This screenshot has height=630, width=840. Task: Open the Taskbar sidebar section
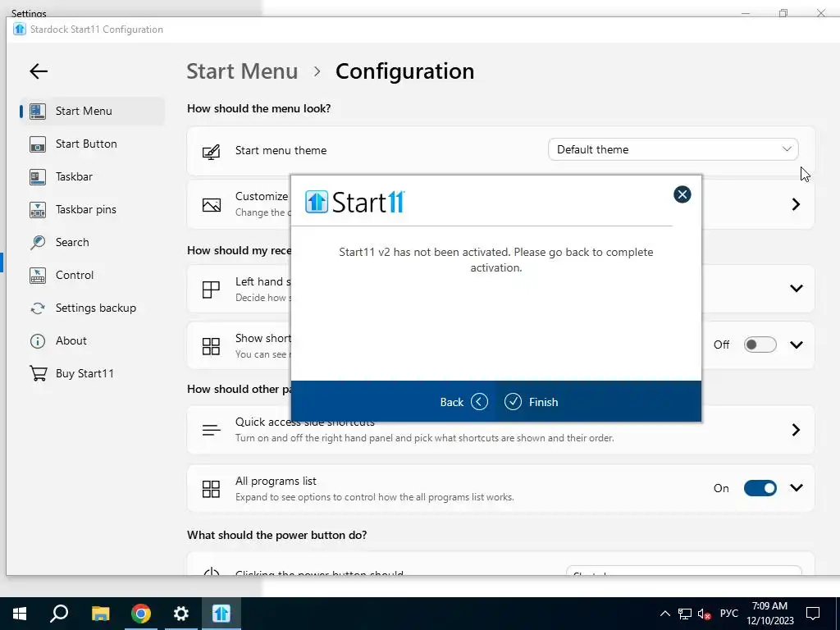pyautogui.click(x=92, y=176)
